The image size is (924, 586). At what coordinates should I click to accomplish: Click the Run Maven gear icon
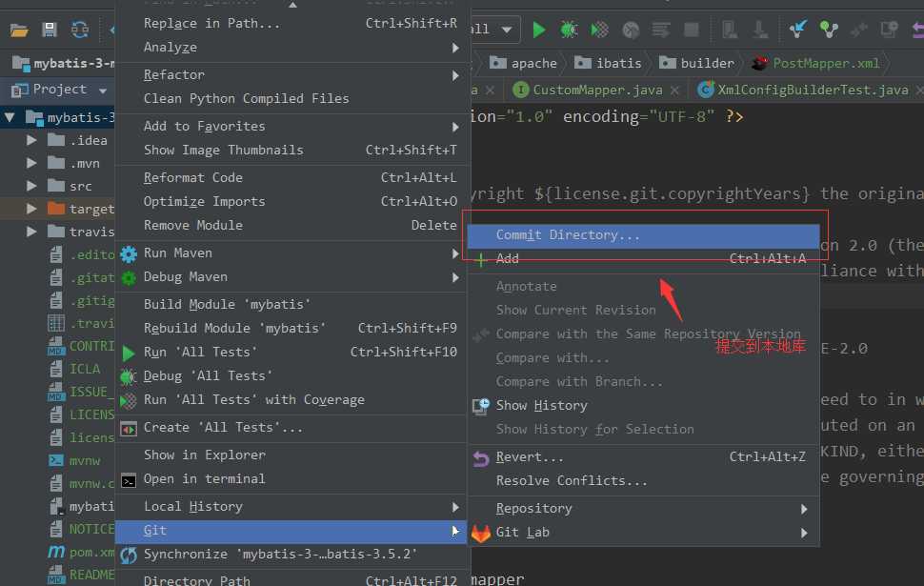pos(129,253)
